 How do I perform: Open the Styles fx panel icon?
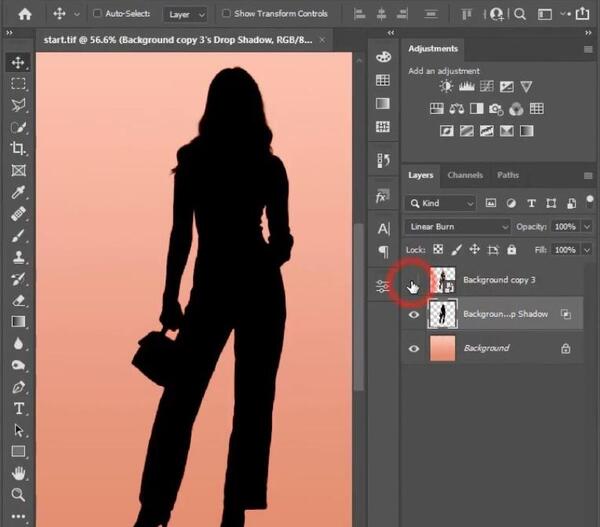coord(383,196)
